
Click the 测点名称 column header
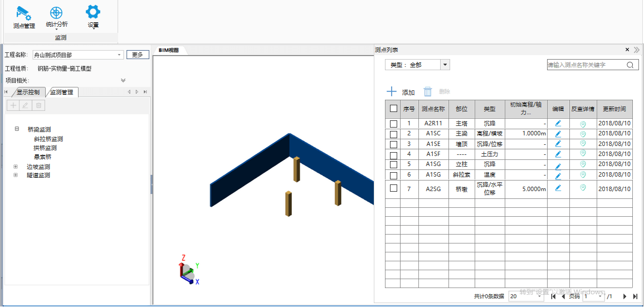click(433, 109)
